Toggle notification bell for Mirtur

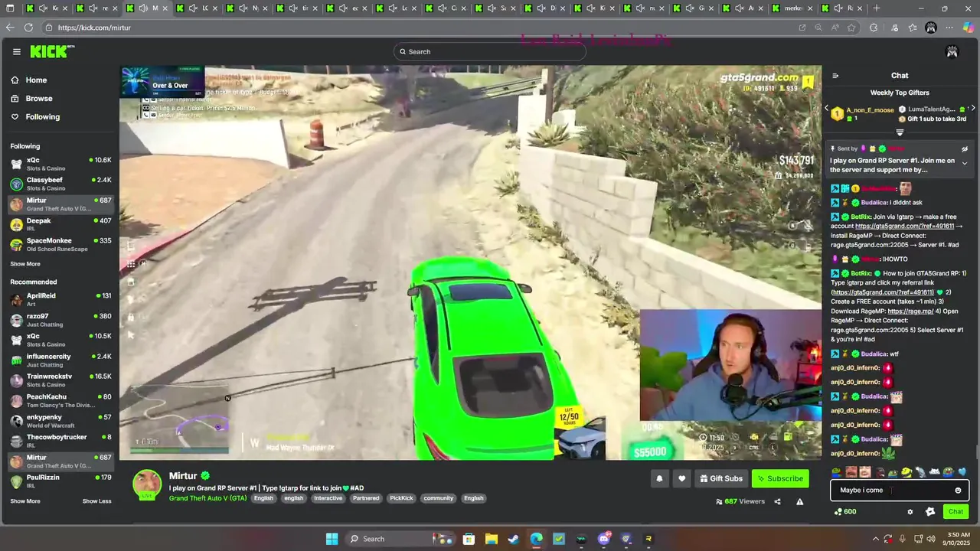click(x=659, y=479)
